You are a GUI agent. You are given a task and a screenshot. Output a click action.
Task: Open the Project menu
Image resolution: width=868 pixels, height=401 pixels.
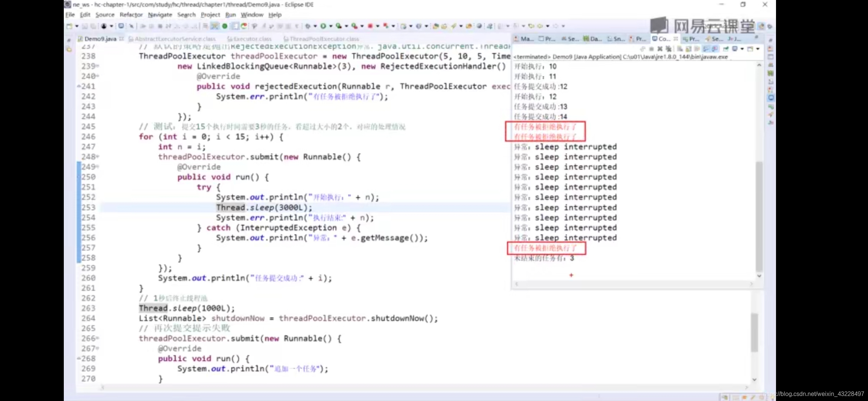210,15
